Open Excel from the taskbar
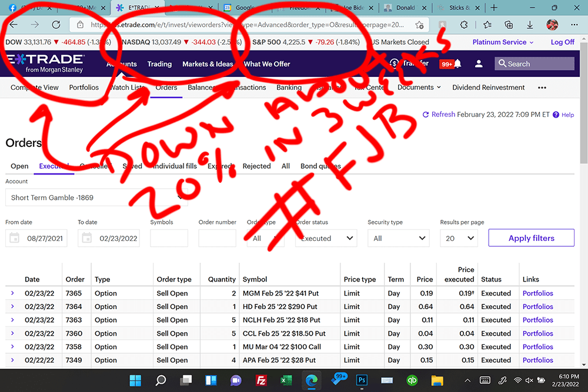588x392 pixels. click(x=286, y=380)
